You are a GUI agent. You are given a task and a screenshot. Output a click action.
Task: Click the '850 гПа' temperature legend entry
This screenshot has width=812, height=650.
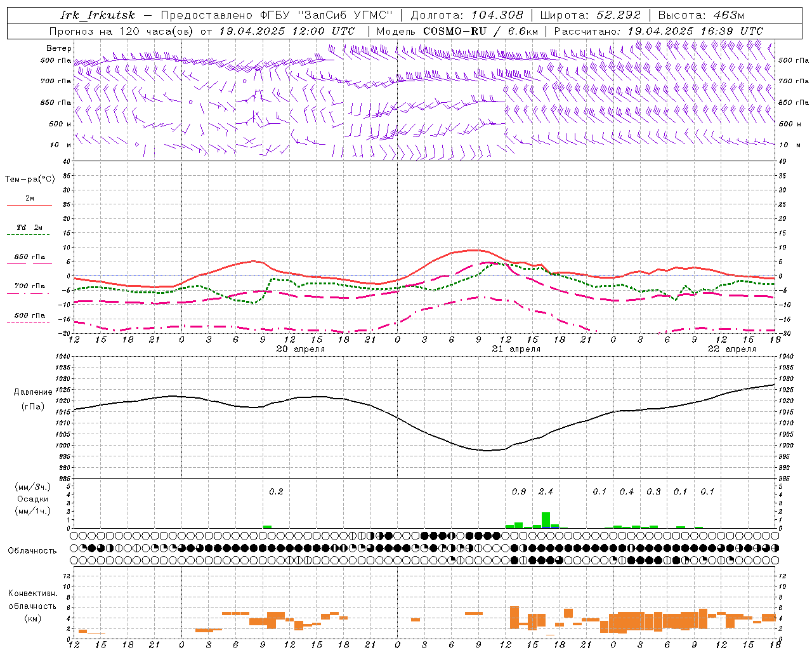coord(29,257)
